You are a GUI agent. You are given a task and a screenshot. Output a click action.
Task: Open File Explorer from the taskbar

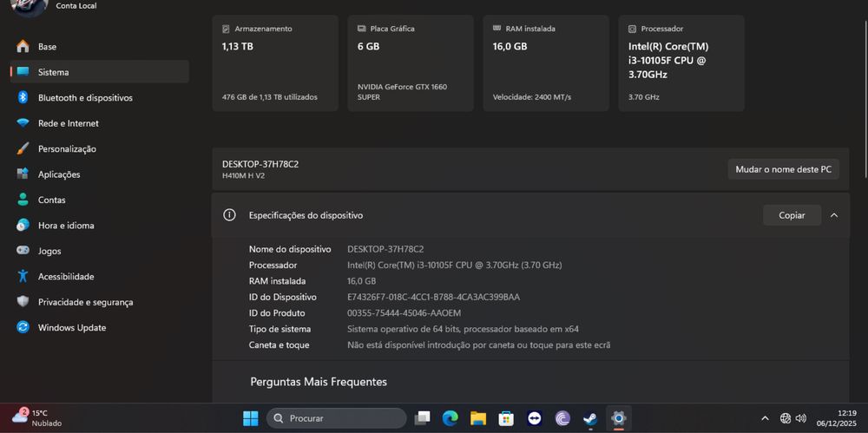click(x=478, y=418)
